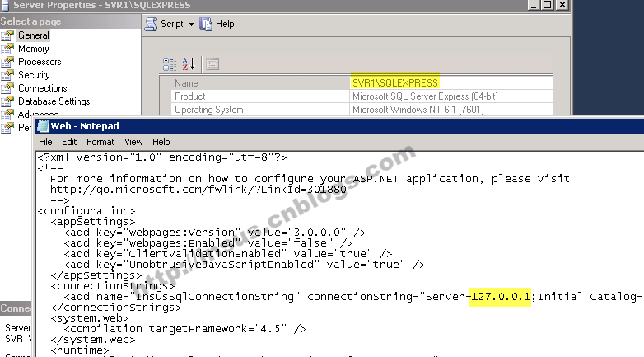The width and height of the screenshot is (644, 357).
Task: Place cursor on the <configuration> line
Action: tap(86, 211)
